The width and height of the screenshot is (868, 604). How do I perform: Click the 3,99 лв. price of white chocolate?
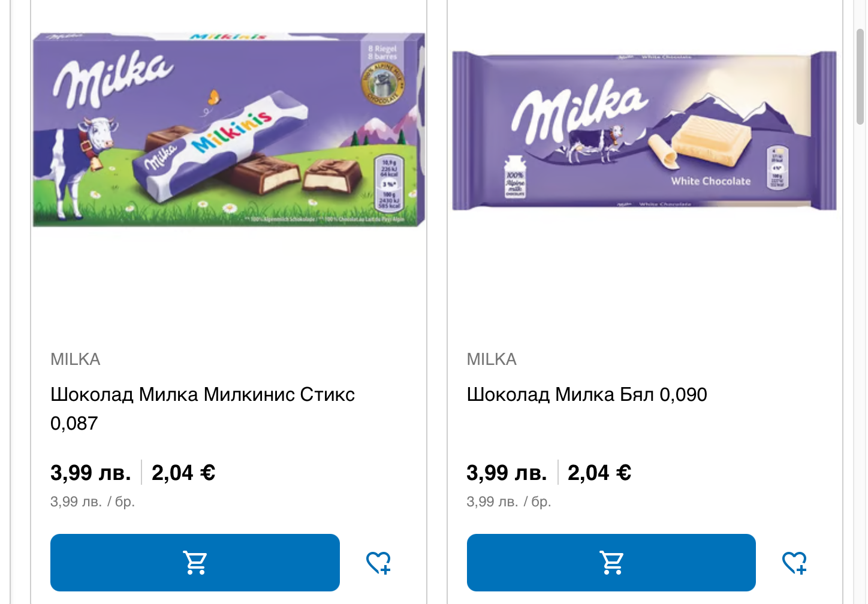(x=507, y=473)
